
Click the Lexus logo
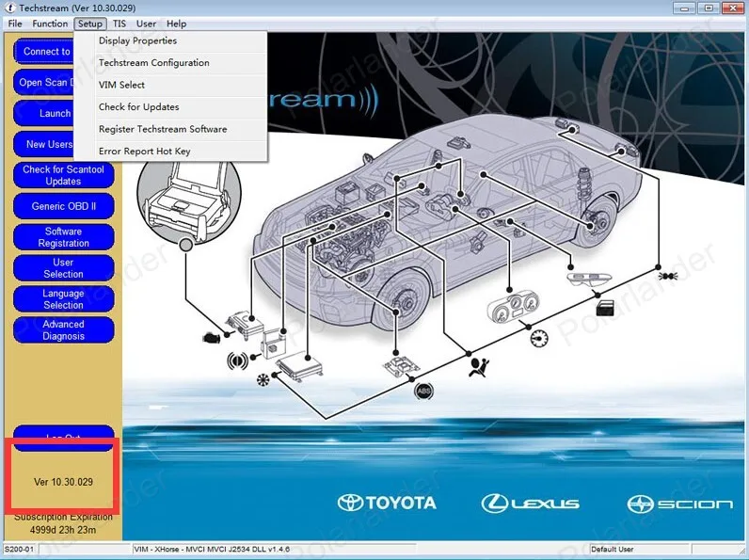530,504
